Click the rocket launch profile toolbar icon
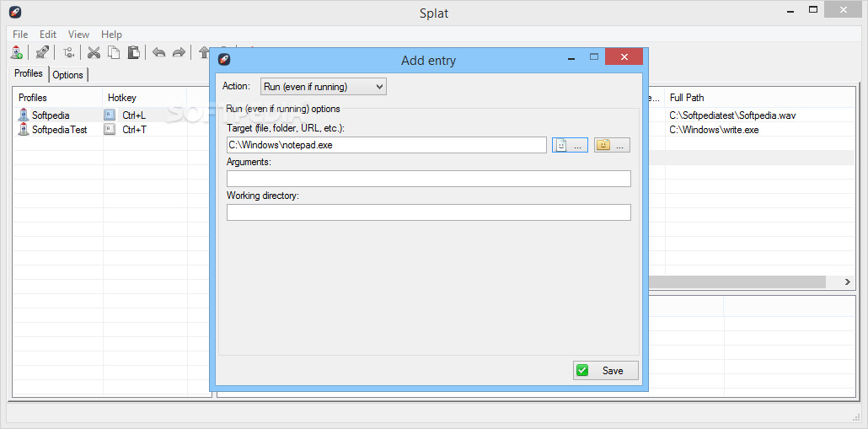The width and height of the screenshot is (868, 429). pyautogui.click(x=42, y=52)
